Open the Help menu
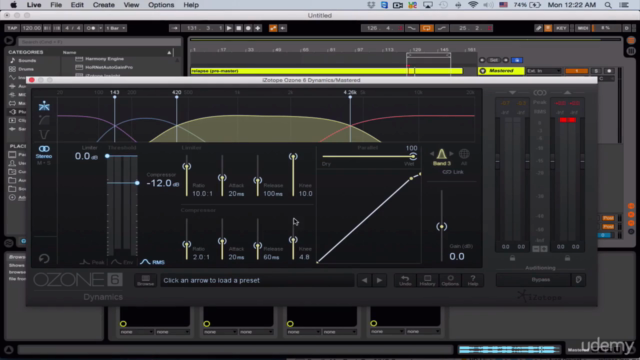The image size is (640, 360). point(191,5)
